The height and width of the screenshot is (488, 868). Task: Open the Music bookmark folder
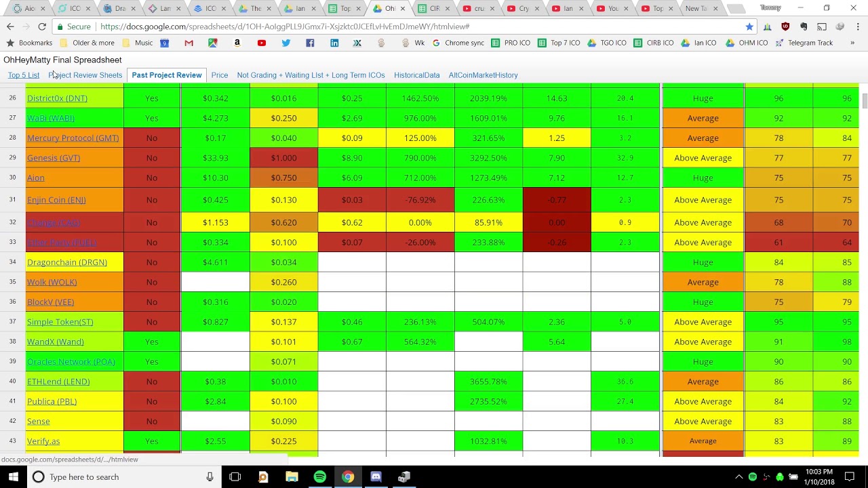click(x=138, y=43)
